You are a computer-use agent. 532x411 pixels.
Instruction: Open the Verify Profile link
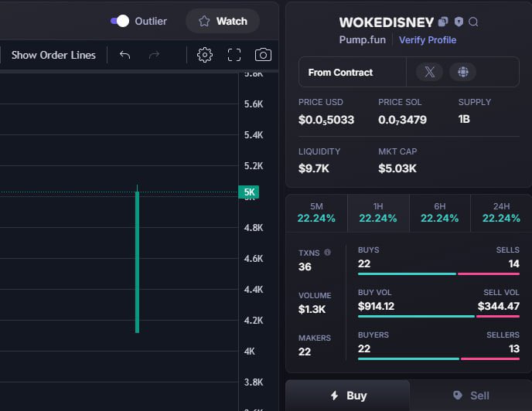[x=428, y=40]
